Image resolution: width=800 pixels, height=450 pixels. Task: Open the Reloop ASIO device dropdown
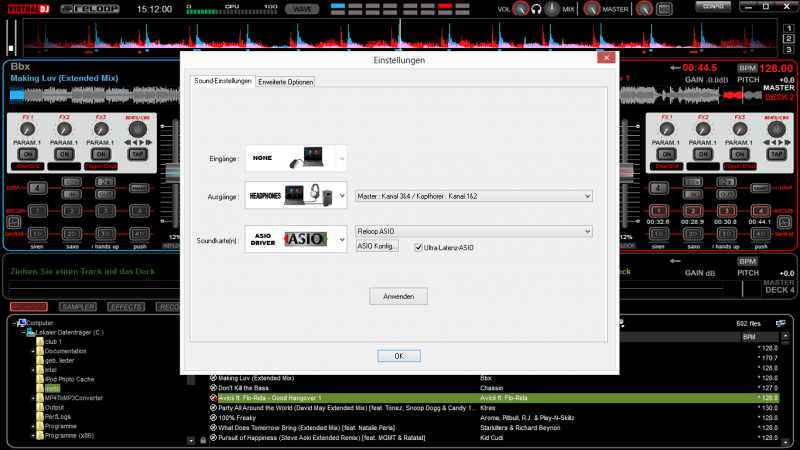tap(473, 231)
